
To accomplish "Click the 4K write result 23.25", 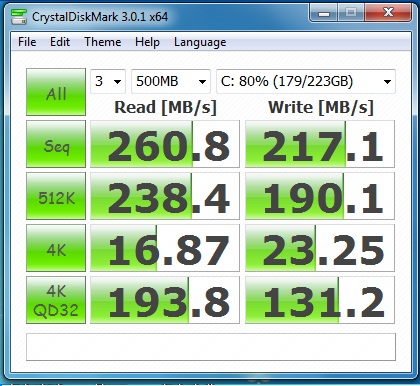I will click(x=320, y=248).
